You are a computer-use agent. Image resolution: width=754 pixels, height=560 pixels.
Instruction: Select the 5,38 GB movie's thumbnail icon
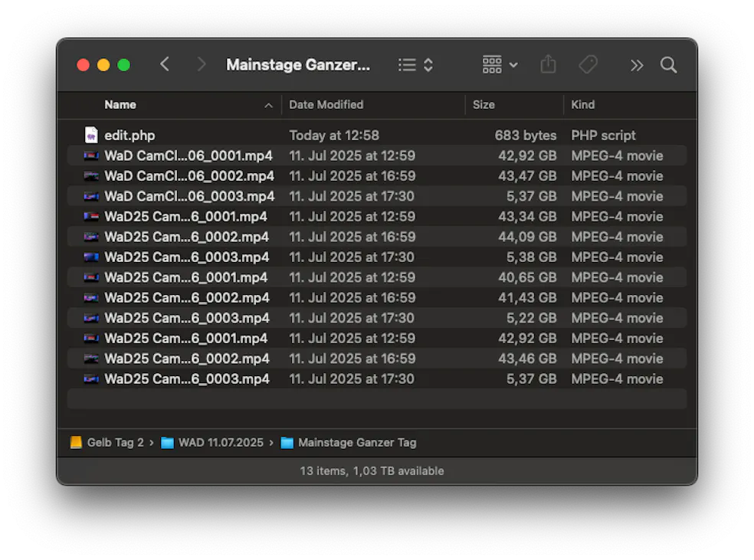(91, 257)
